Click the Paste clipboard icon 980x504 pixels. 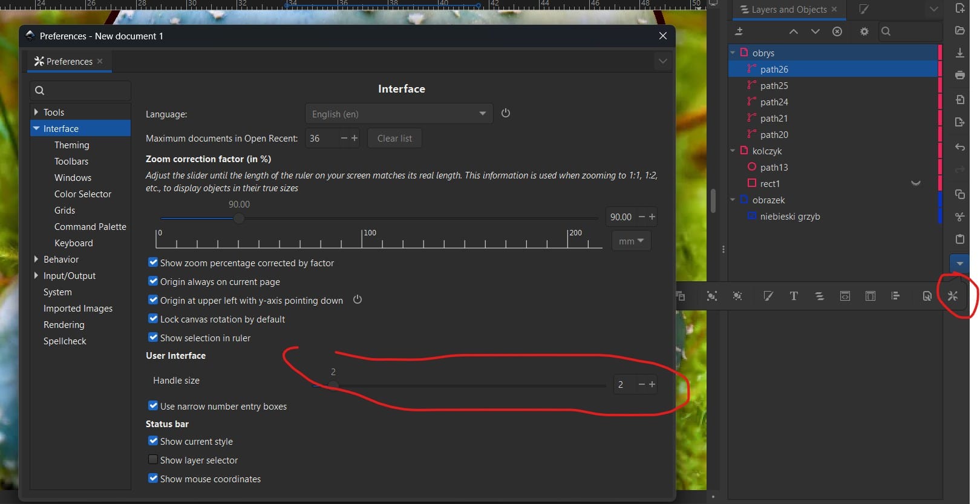click(x=959, y=239)
